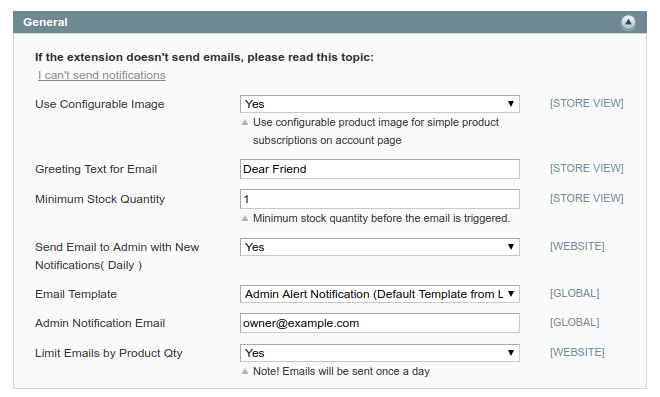This screenshot has width=660, height=397.
Task: Click the [STORE VIEW] scope beside Greeting Text
Action: click(x=586, y=168)
